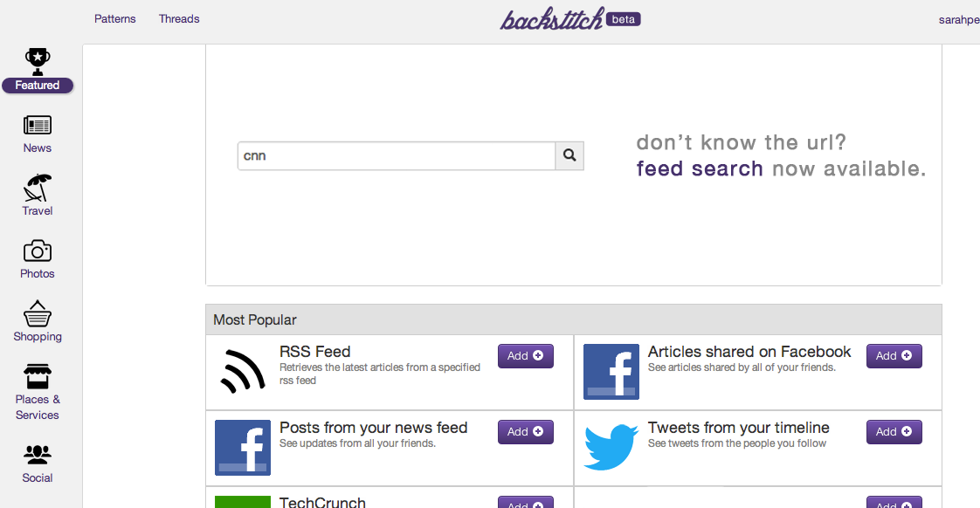Click the magnifying glass search button
Screen dimensions: 980x508
[569, 156]
